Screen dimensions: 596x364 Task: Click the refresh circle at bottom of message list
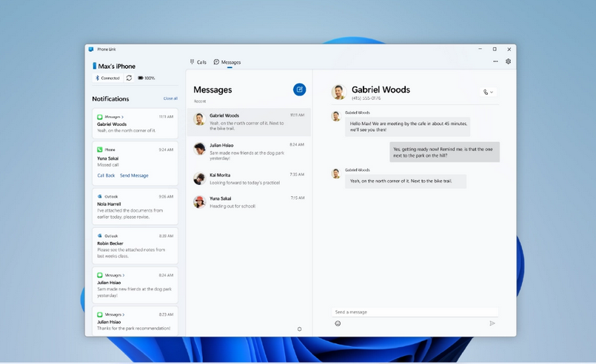pyautogui.click(x=299, y=329)
